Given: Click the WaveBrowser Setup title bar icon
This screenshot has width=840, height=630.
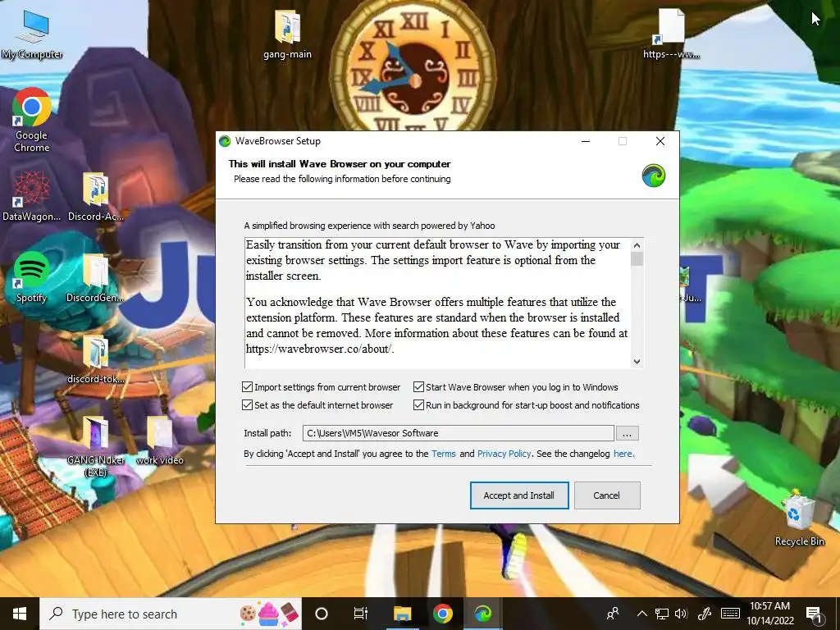Looking at the screenshot, I should [x=225, y=141].
